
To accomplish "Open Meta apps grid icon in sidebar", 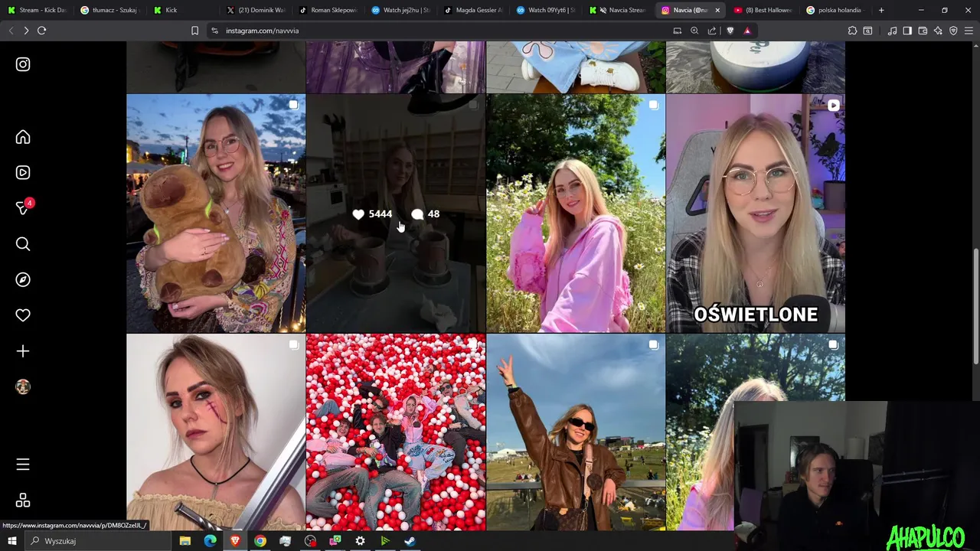I will (23, 500).
